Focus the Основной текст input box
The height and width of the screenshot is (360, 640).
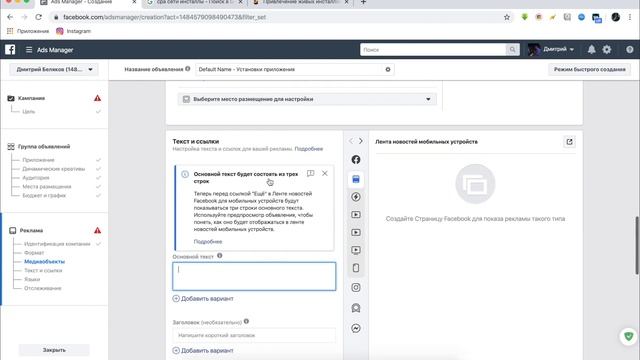pos(254,276)
